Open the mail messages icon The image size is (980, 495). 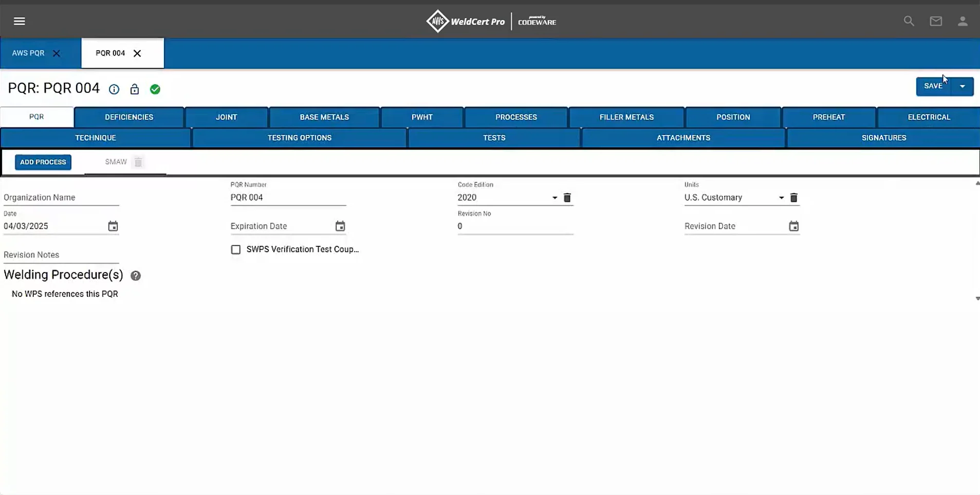click(x=935, y=21)
